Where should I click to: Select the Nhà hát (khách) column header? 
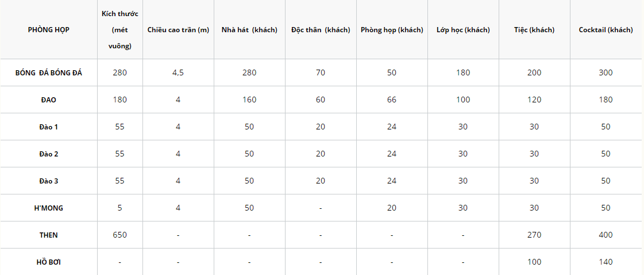249,30
